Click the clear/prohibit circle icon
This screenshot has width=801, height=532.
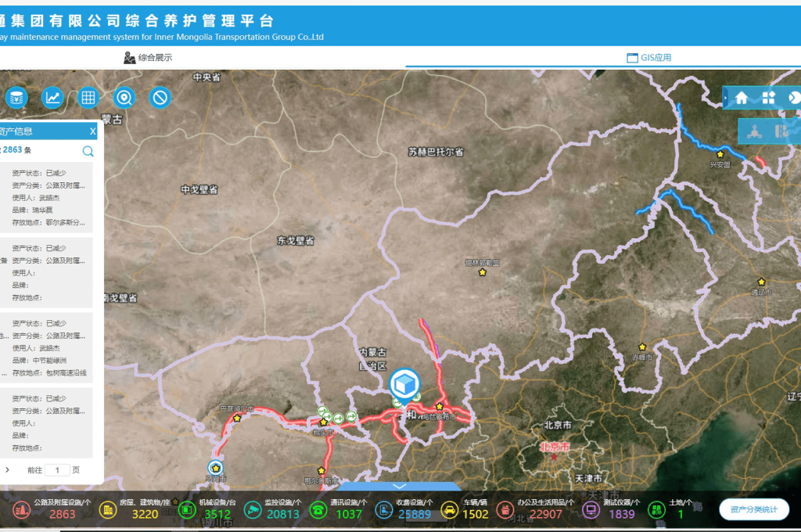[x=160, y=97]
